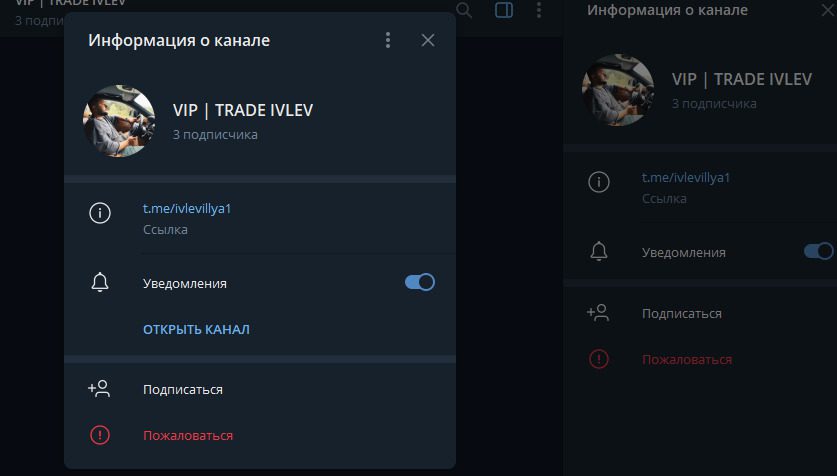This screenshot has width=837, height=476.
Task: Click the search icon in the chat header
Action: click(x=464, y=10)
